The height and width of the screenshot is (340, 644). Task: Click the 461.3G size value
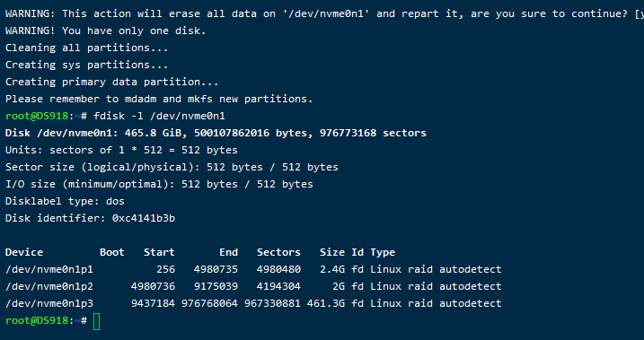(x=326, y=303)
